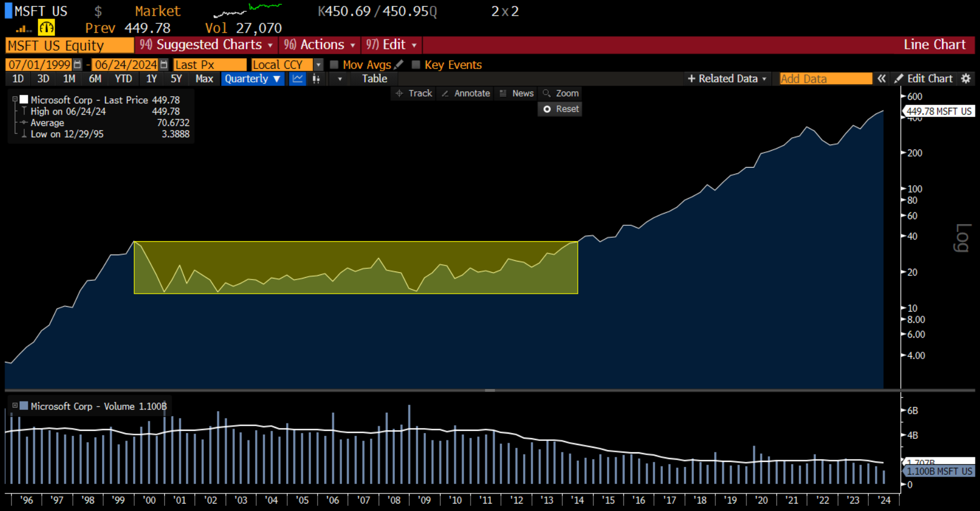Click the High on 06/24/24 legend row

[105, 111]
